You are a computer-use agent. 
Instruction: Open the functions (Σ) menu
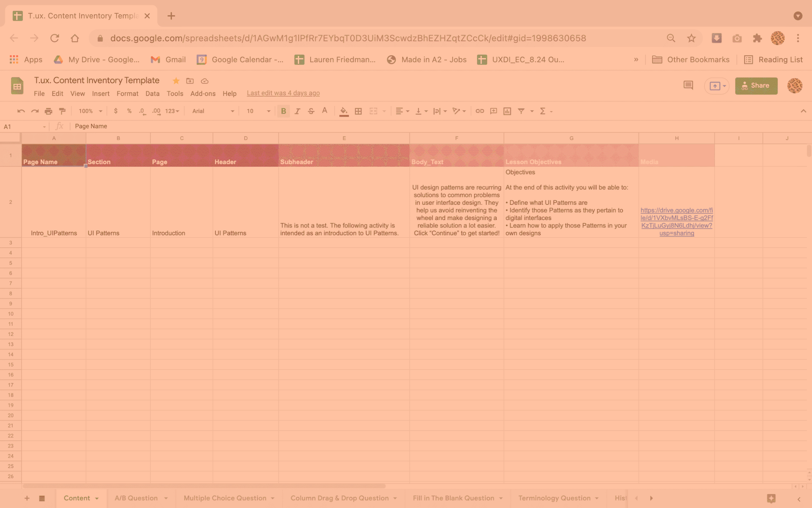pos(543,111)
